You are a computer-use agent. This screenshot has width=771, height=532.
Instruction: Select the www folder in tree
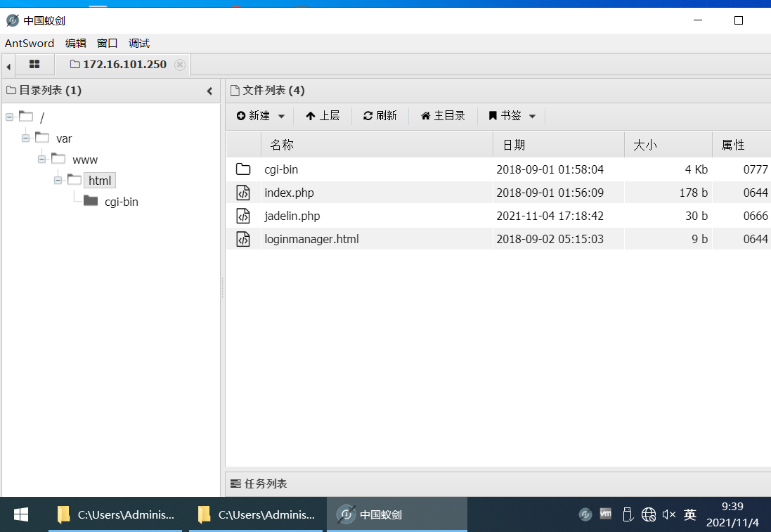click(85, 160)
